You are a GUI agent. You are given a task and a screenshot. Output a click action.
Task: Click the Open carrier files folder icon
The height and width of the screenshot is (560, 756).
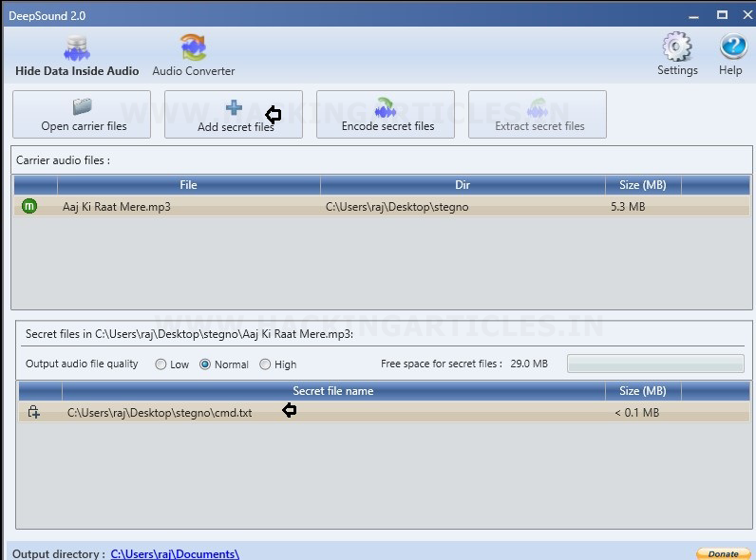point(82,106)
